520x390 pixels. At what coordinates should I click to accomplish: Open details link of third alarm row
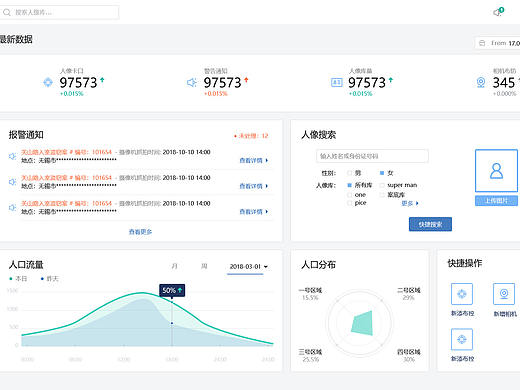coord(254,212)
